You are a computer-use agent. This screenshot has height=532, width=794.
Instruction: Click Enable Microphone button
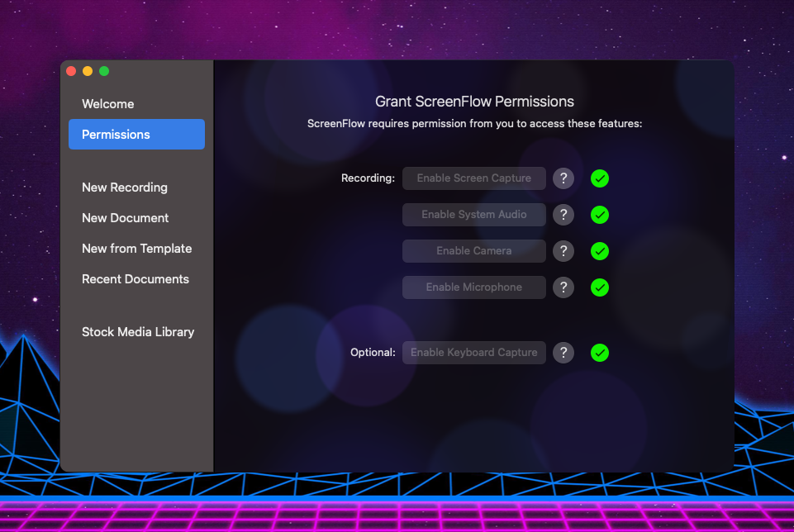[474, 287]
